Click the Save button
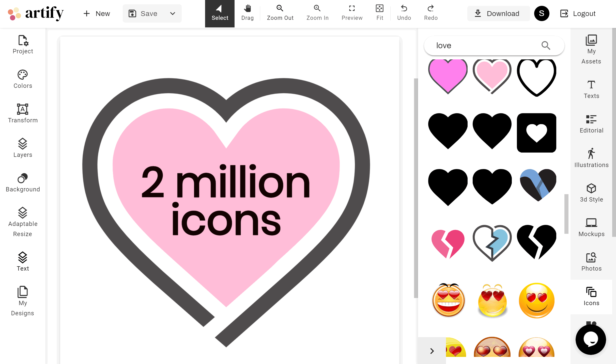The image size is (616, 364). pyautogui.click(x=143, y=13)
